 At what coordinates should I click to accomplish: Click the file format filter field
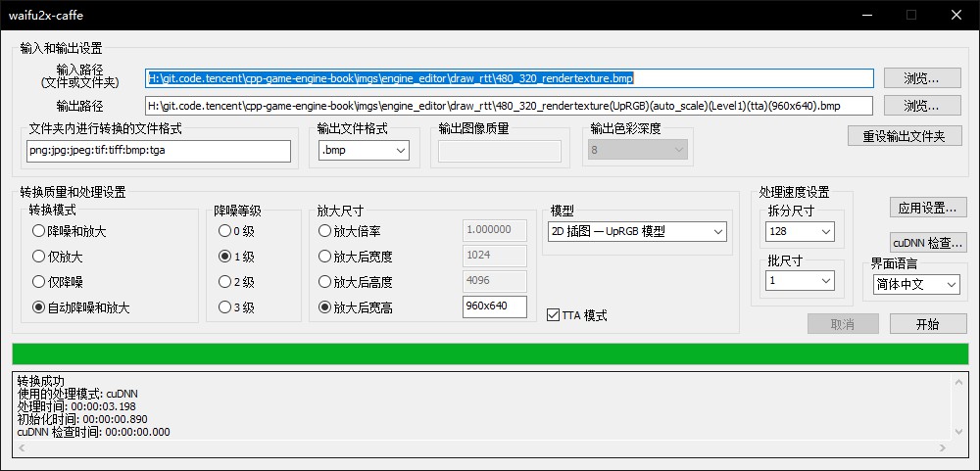pos(159,151)
